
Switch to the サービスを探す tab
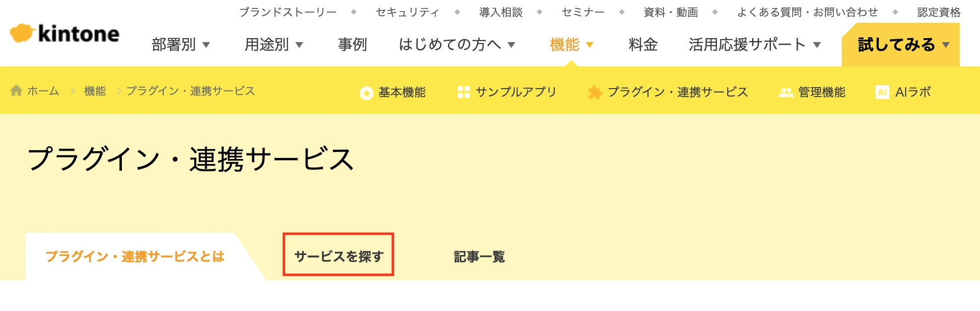click(338, 256)
